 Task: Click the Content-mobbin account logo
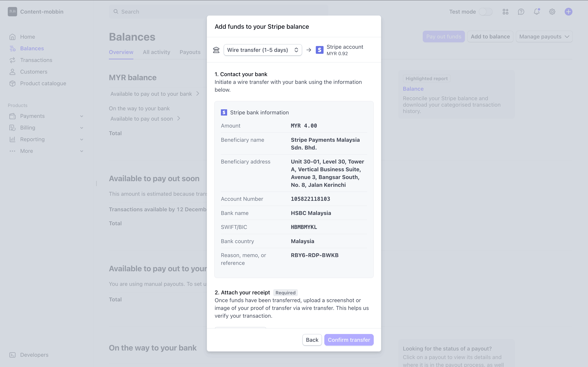[12, 12]
